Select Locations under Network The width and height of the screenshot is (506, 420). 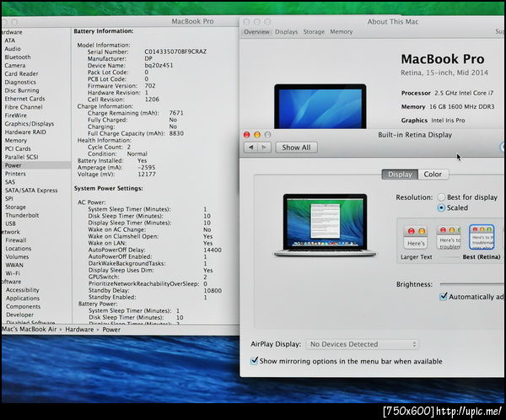coord(19,249)
